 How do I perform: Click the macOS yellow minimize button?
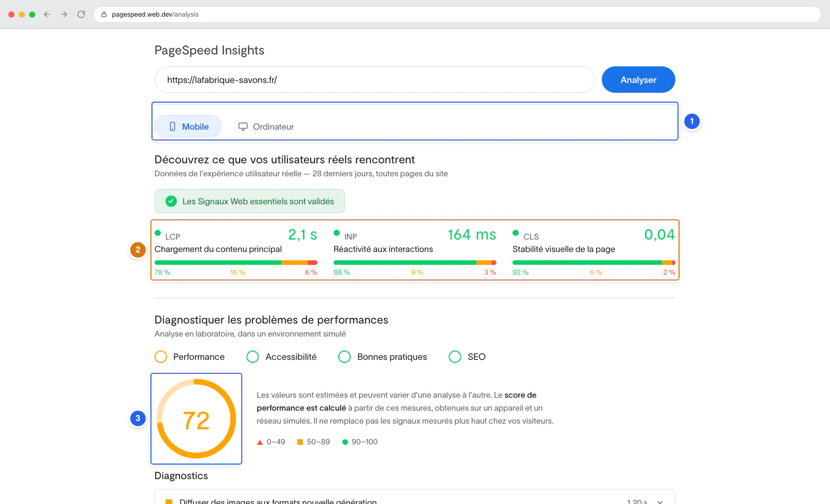22,15
